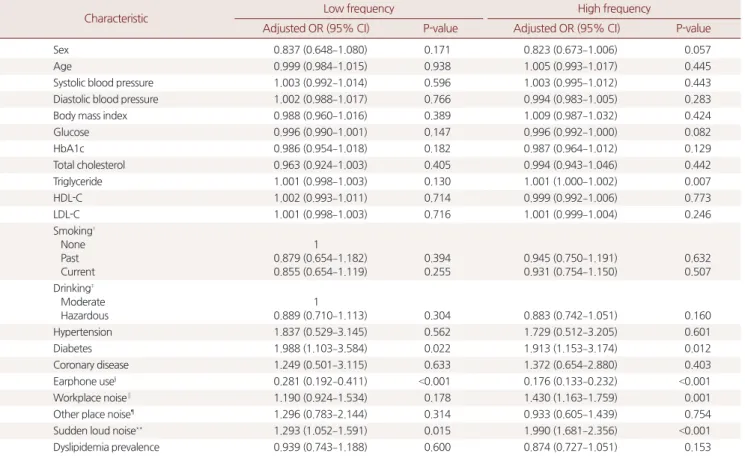Image resolution: width=745 pixels, height=456 pixels.
Task: Click value 0.281 (0.192–0.411)
Action: [320, 381]
